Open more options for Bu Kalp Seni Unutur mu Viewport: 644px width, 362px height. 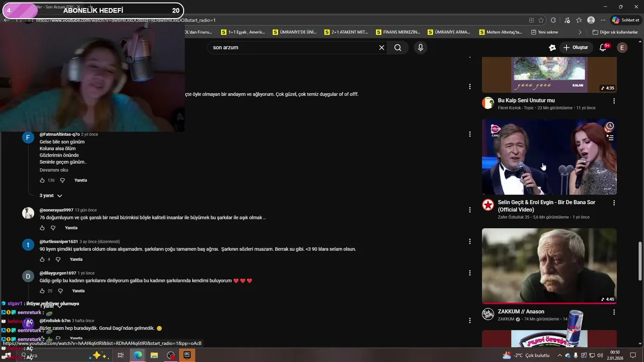[x=614, y=101]
